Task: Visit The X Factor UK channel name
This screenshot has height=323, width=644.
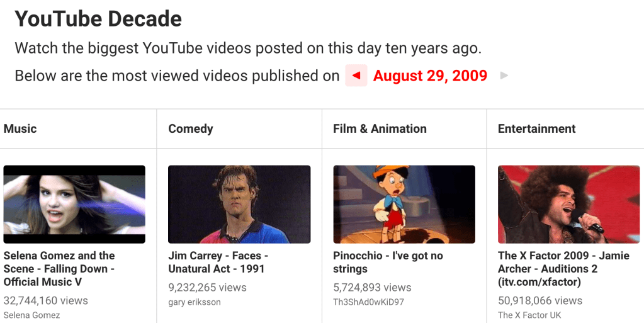Action: click(529, 315)
